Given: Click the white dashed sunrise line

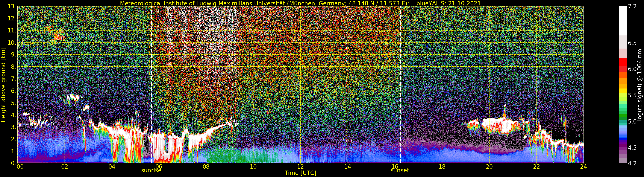Looking at the screenshot, I should point(152,85).
